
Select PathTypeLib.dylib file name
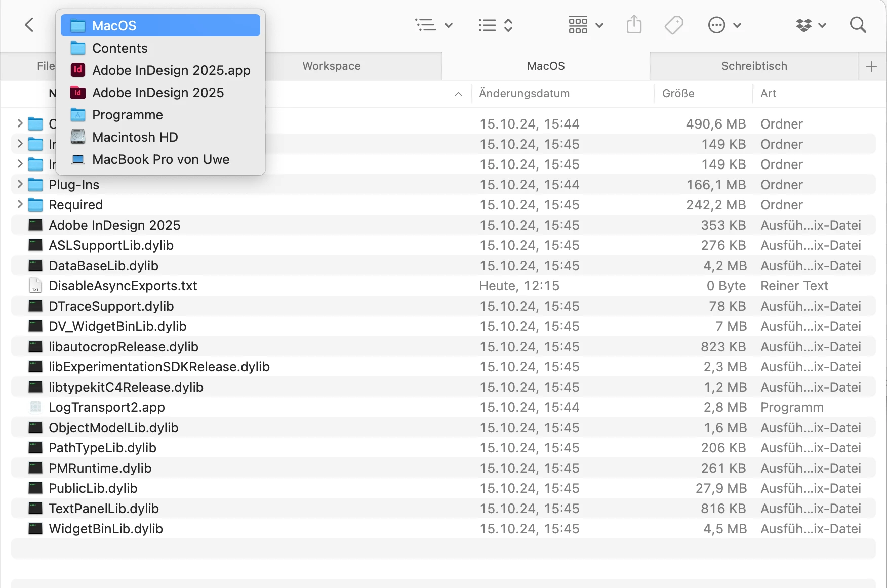(x=102, y=448)
